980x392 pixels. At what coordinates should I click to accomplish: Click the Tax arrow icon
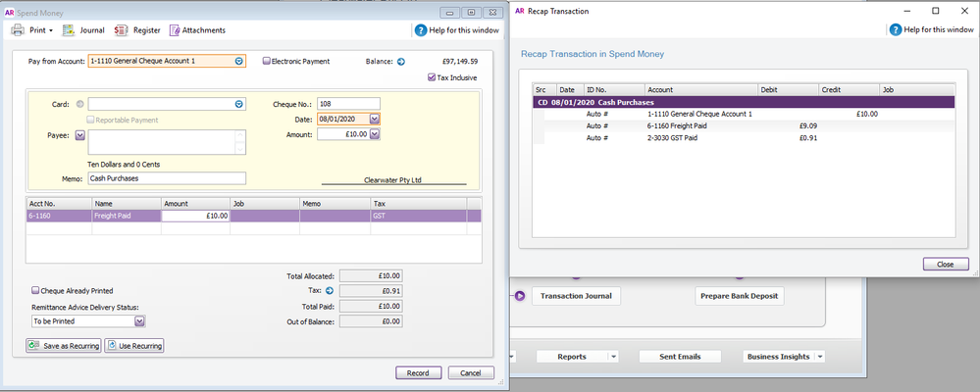[330, 291]
